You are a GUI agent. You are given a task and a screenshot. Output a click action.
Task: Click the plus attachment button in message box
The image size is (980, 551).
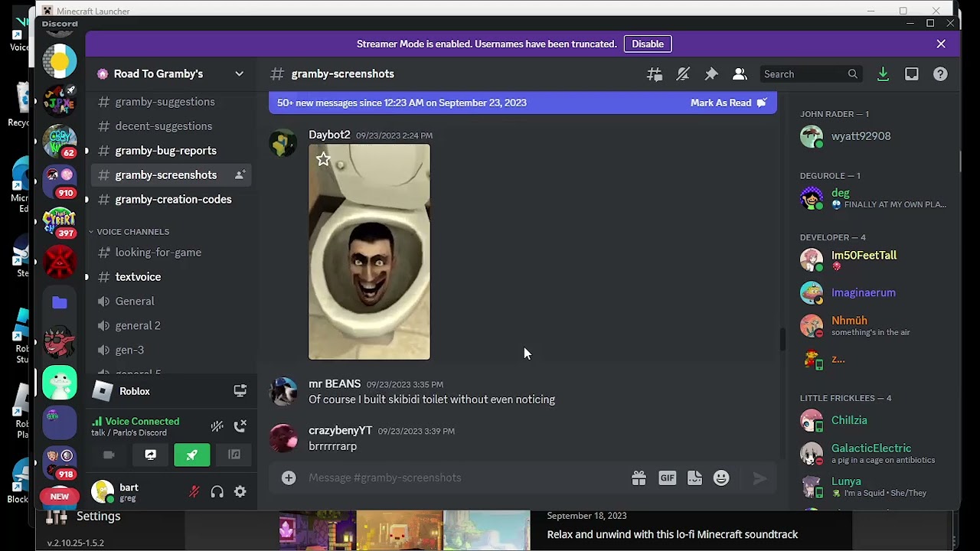(289, 478)
